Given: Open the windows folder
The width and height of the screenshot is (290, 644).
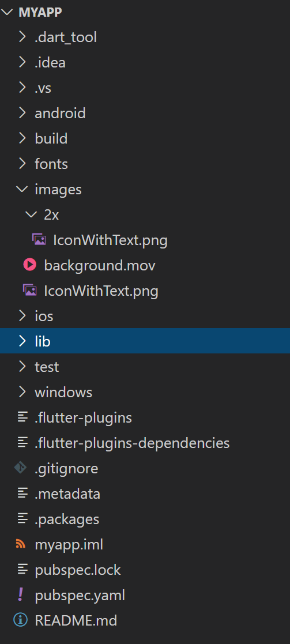Looking at the screenshot, I should (145, 392).
